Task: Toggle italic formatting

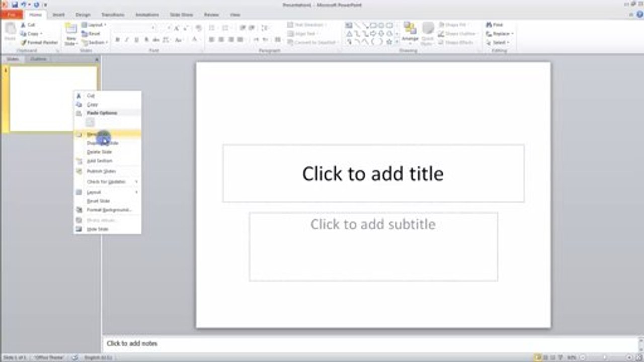Action: point(126,40)
